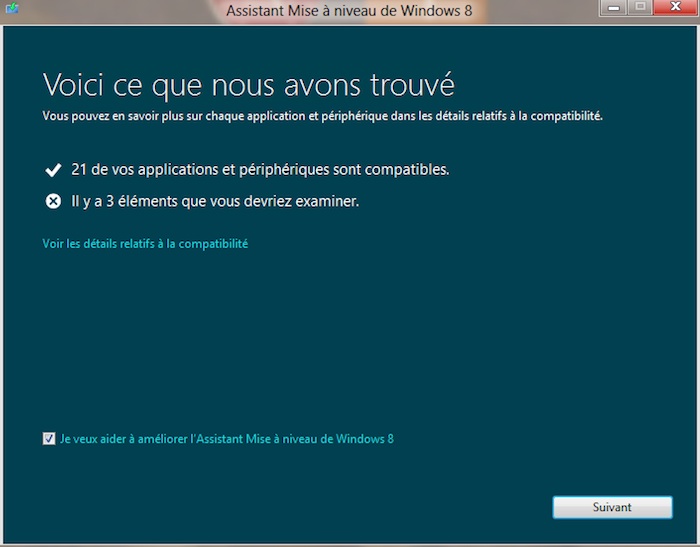
Task: Click the white checkmark icon beside compatible apps
Action: [x=53, y=170]
